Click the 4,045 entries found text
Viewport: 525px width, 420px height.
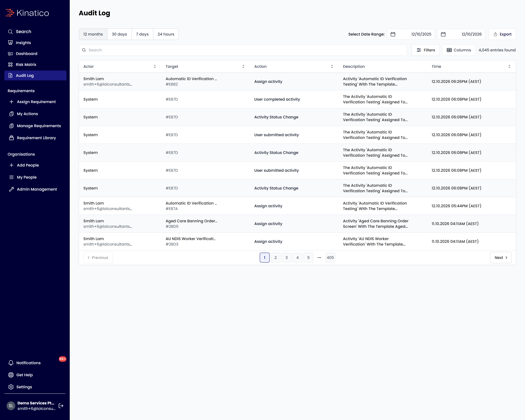pyautogui.click(x=497, y=50)
